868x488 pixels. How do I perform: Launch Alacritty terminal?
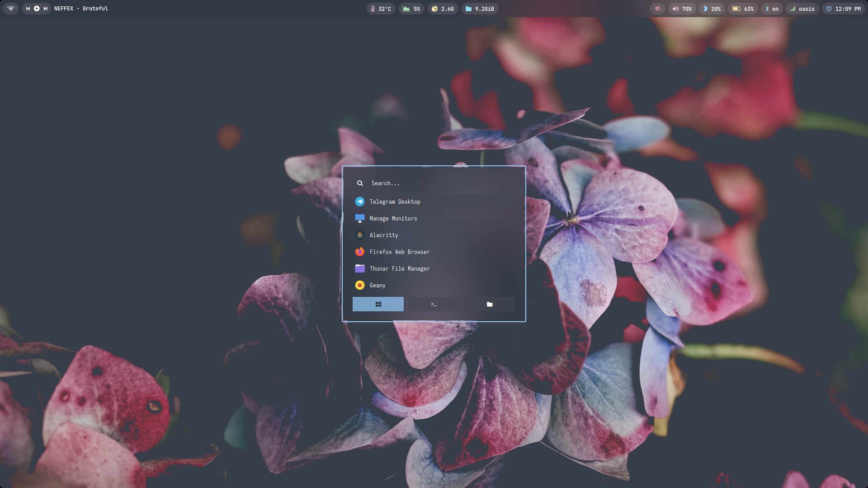[383, 235]
